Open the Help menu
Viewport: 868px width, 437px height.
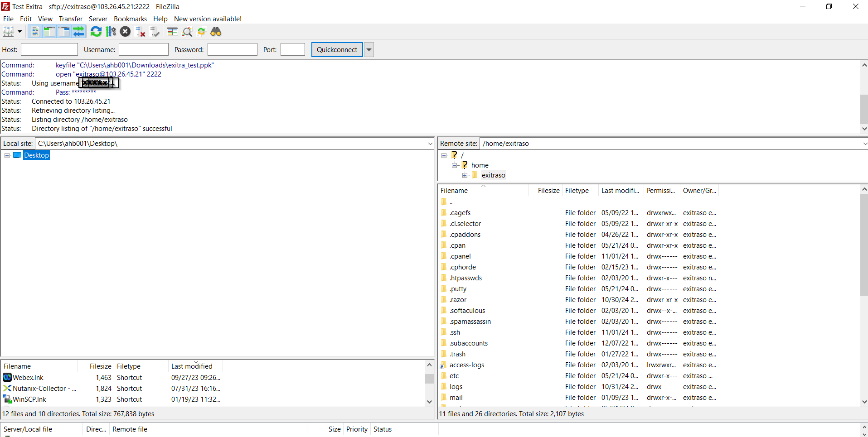pos(160,19)
